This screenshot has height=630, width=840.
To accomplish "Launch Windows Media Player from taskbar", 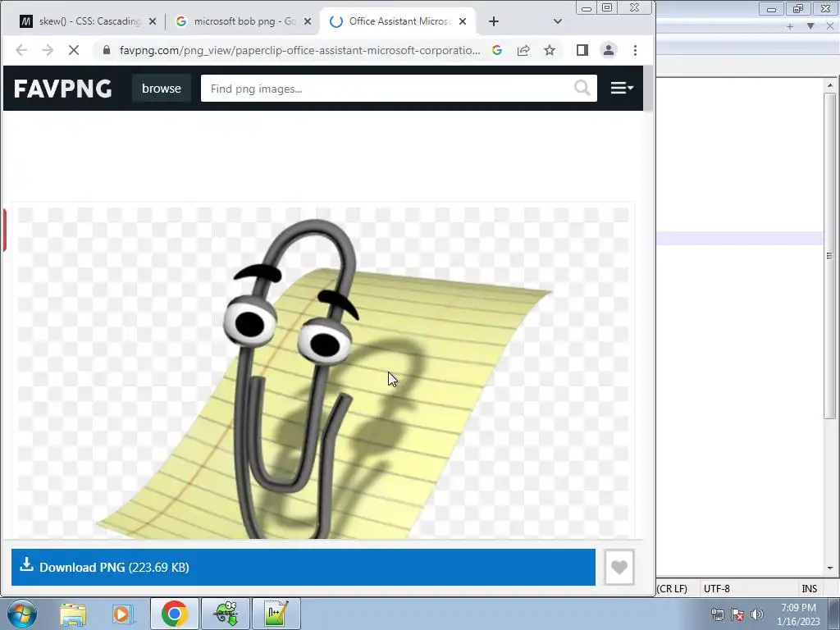I will click(x=123, y=614).
